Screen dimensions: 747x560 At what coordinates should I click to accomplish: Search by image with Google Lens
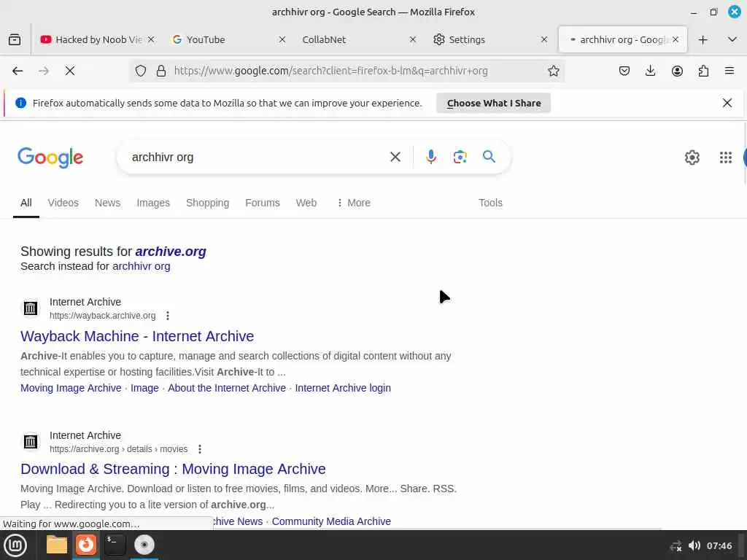pos(460,157)
